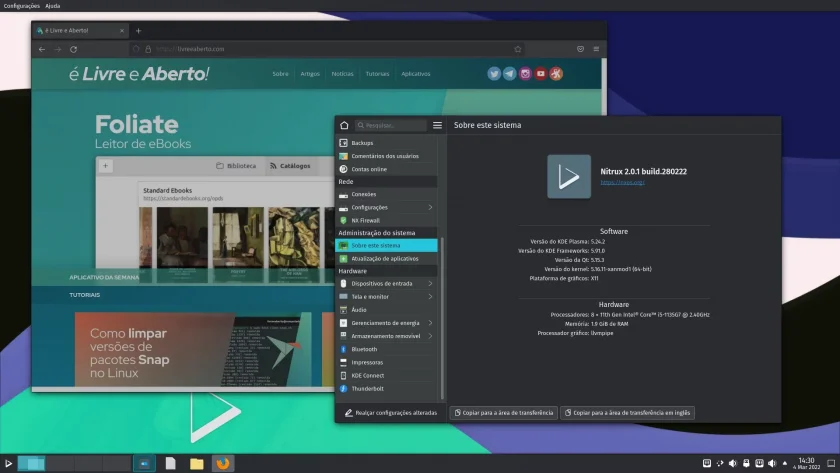840x473 pixels.
Task: Click the é Livre e Aberto site logo
Action: pos(139,74)
